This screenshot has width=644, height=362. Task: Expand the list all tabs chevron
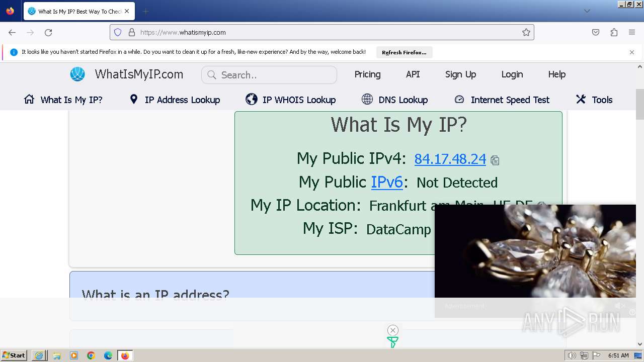(587, 11)
